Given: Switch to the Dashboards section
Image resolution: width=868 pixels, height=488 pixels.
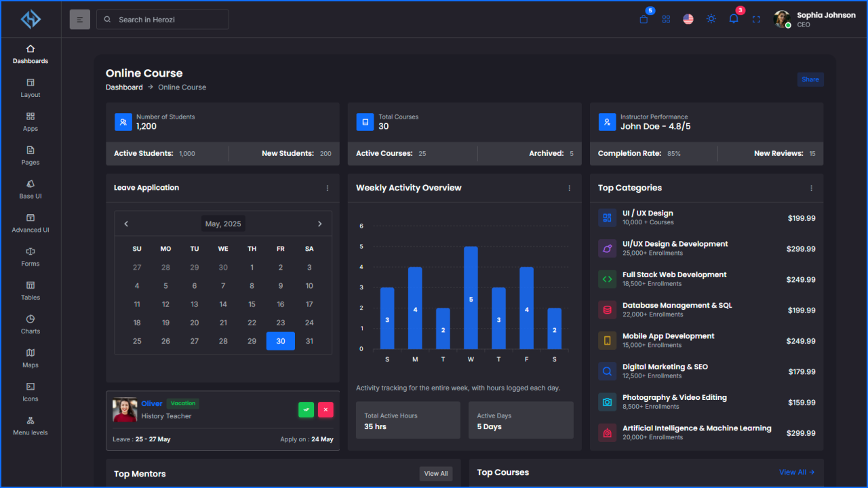Looking at the screenshot, I should tap(30, 54).
